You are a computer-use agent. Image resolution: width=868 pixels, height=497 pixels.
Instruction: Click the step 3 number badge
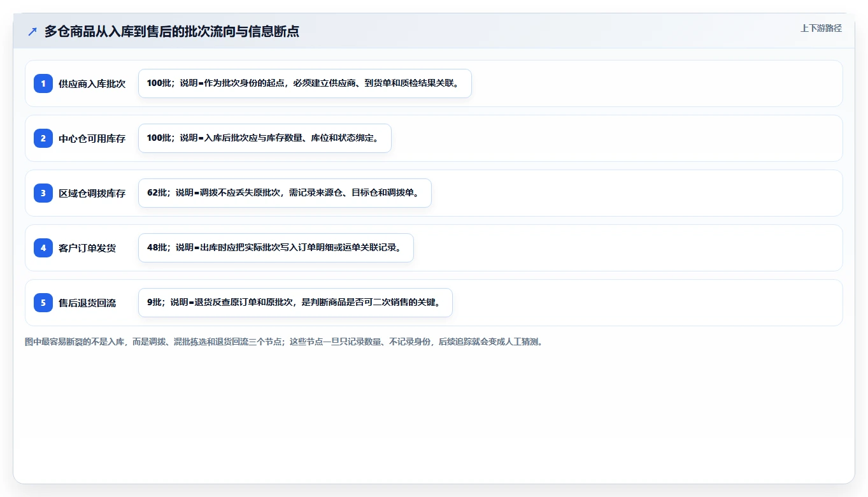tap(43, 193)
